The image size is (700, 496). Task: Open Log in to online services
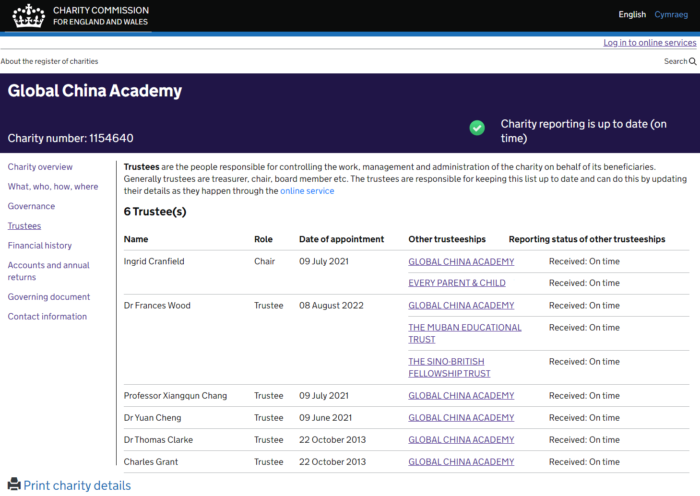[x=649, y=43]
